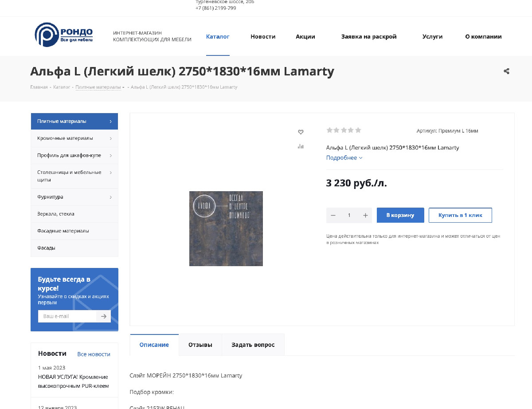Rate product with the fifth star
Screen dimensions: 532x409
click(x=358, y=130)
